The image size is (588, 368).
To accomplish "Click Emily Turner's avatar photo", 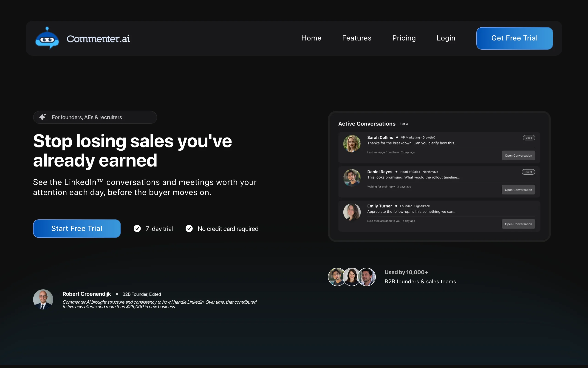I will tap(352, 212).
